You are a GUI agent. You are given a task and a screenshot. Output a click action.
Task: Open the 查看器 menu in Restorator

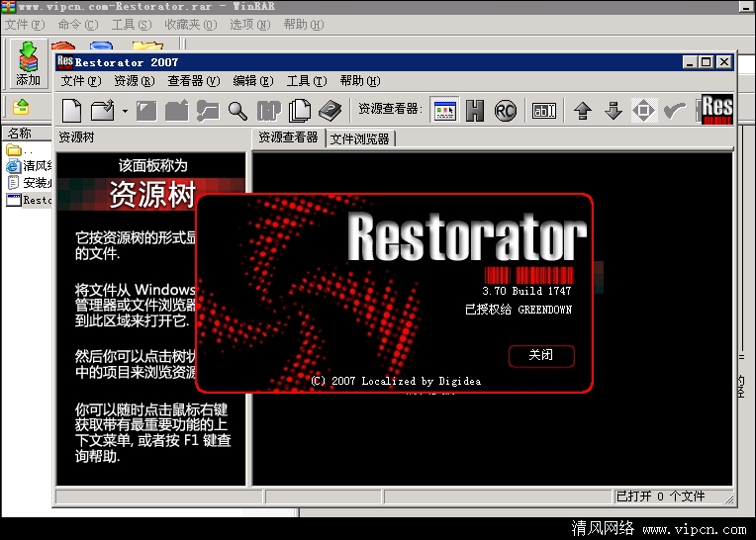(x=193, y=81)
